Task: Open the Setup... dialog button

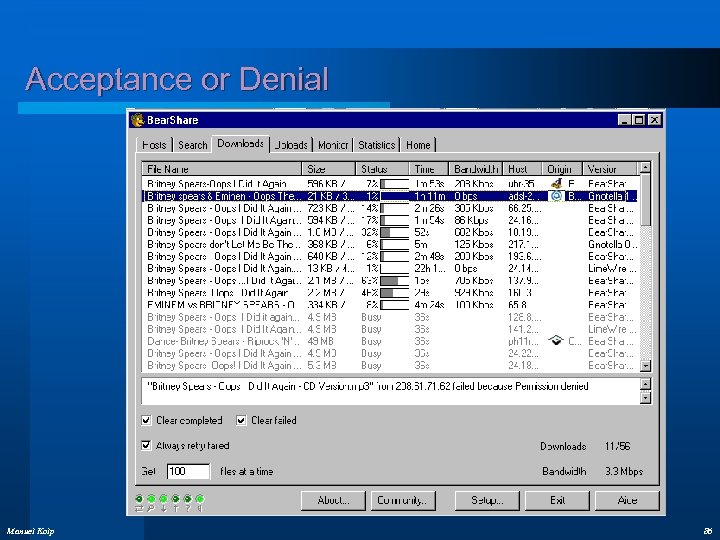Action: [487, 500]
